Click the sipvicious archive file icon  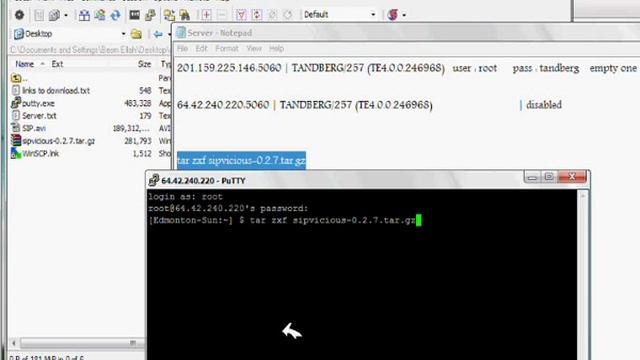tap(16, 141)
